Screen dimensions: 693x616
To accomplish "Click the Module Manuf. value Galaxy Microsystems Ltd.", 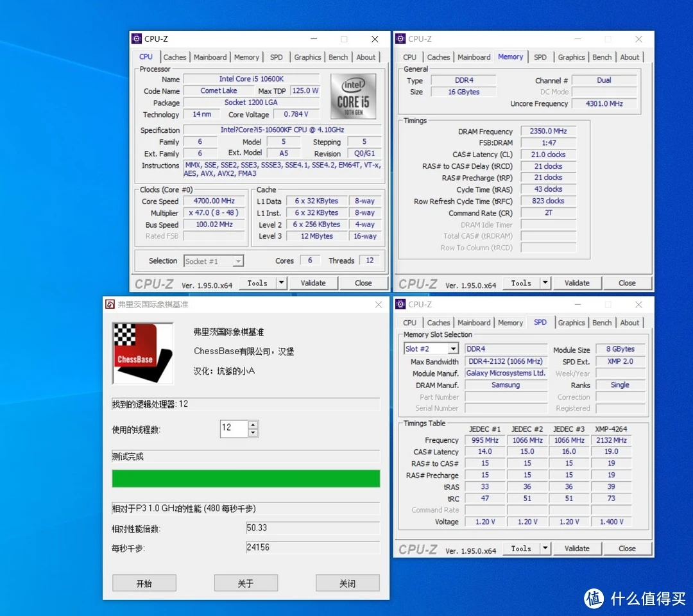I will pos(506,373).
